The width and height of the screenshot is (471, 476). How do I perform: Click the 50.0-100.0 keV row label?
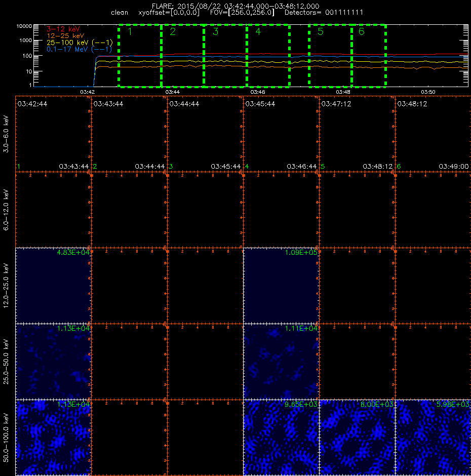coord(6,438)
